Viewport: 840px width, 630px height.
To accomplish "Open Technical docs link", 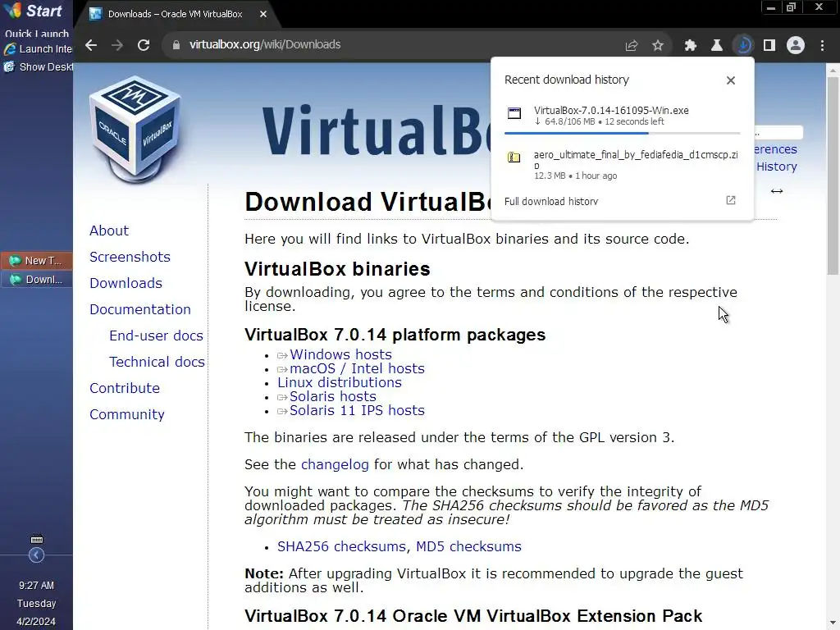I will [157, 362].
